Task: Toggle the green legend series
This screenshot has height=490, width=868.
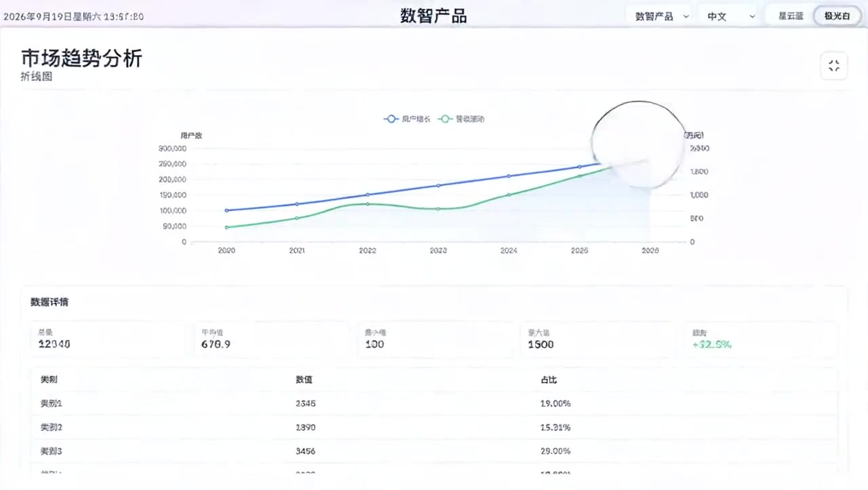Action: point(461,119)
